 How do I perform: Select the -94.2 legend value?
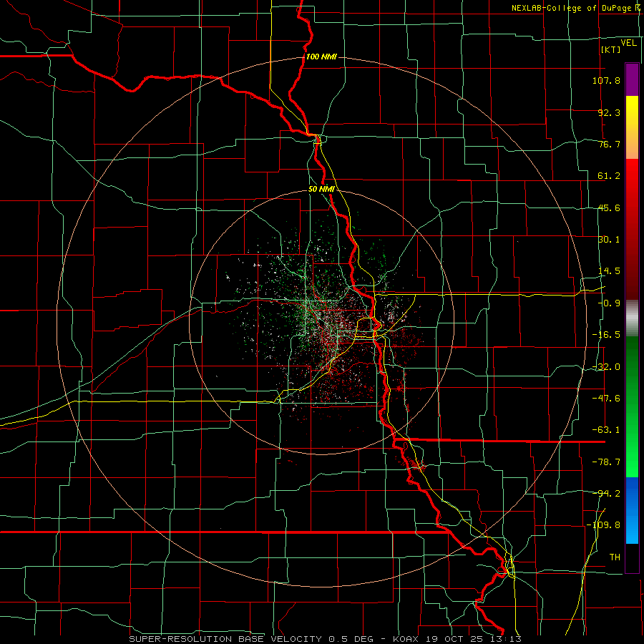pos(606,493)
